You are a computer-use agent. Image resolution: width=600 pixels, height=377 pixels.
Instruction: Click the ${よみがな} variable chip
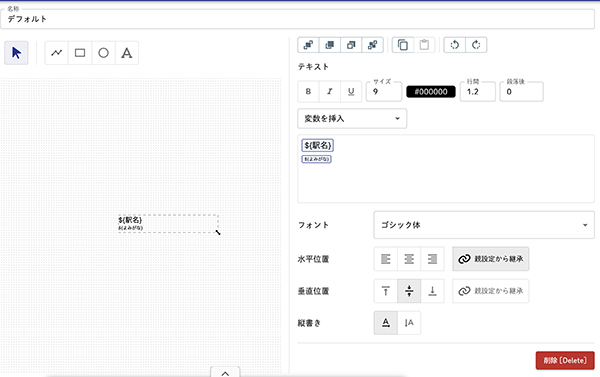pyautogui.click(x=316, y=159)
